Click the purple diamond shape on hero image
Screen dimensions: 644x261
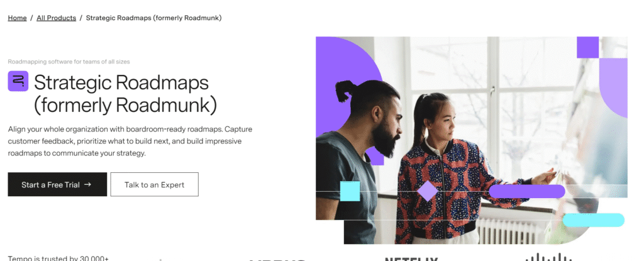tap(428, 191)
